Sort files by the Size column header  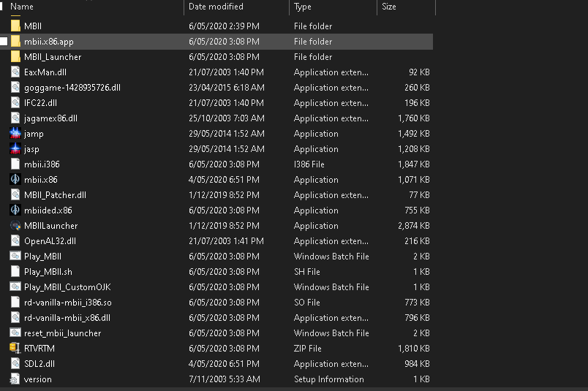[x=389, y=7]
